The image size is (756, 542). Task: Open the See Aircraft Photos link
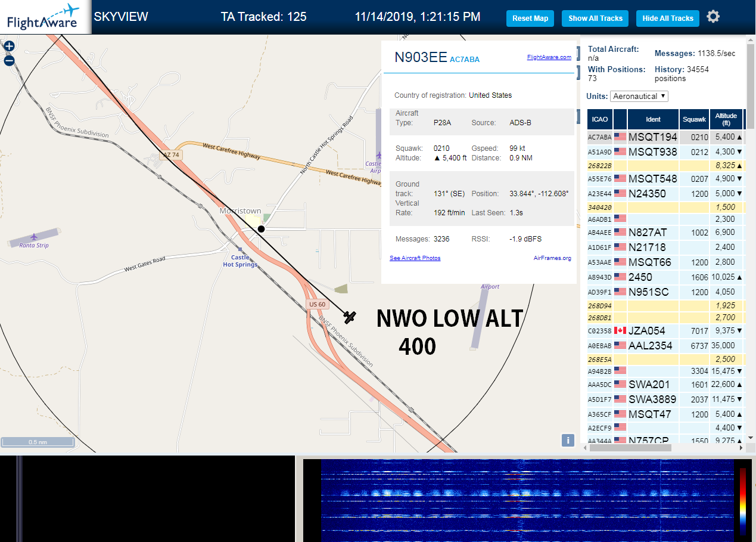pos(415,258)
